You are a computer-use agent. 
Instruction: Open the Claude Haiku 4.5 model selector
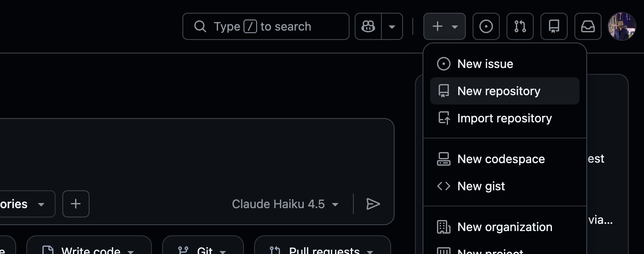[285, 204]
